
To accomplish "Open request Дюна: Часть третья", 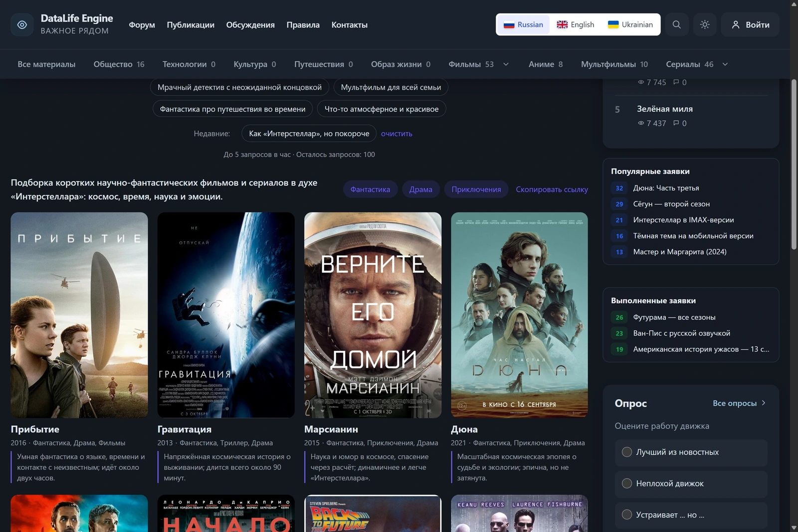I will [666, 188].
